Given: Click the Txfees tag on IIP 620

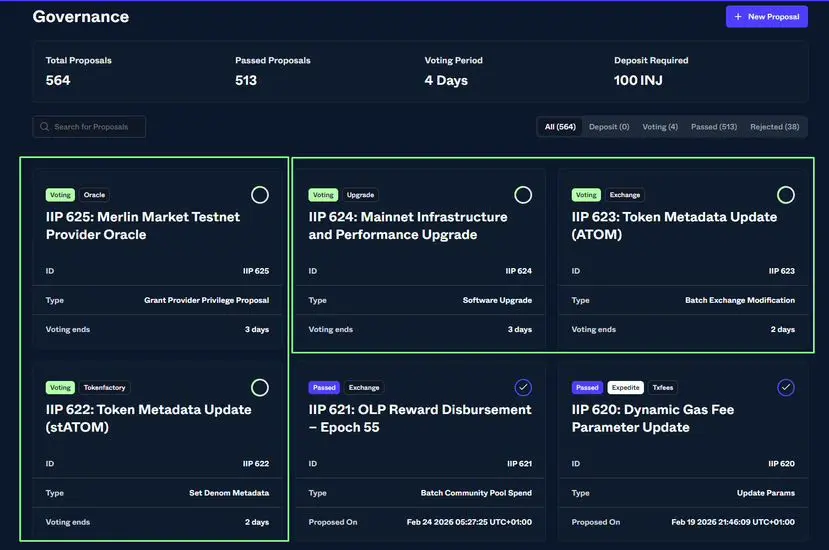Looking at the screenshot, I should 662,388.
